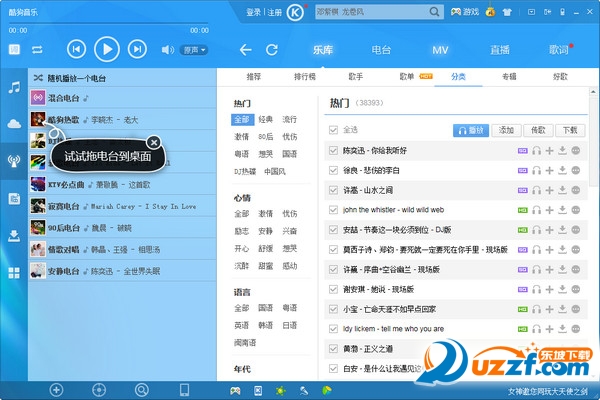Open the gamepad icon in bottom bar
The image size is (600, 400).
click(x=235, y=391)
